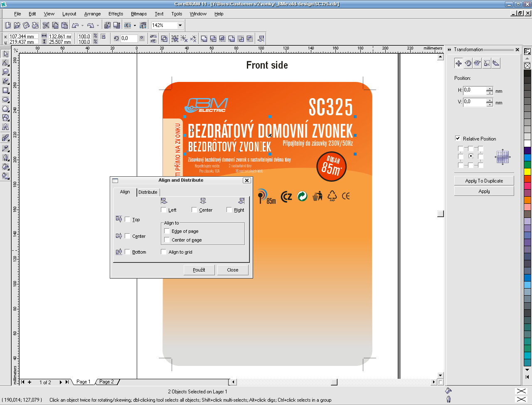Switch to the Page 2 tab
This screenshot has width=532, height=405.
pyautogui.click(x=106, y=382)
